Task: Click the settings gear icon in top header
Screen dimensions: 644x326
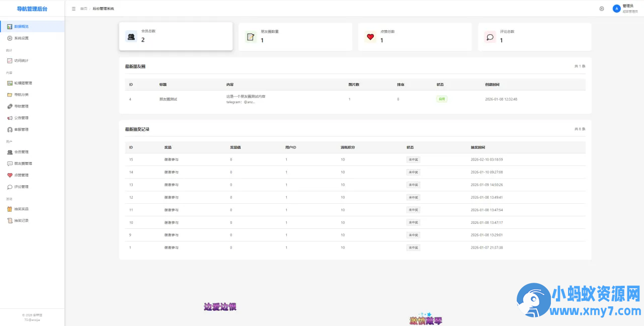Action: point(602,9)
